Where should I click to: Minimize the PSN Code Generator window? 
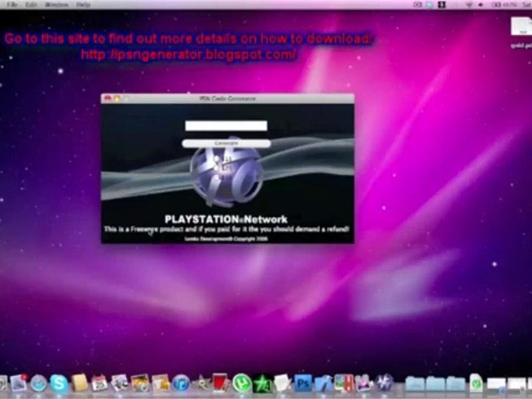click(117, 99)
